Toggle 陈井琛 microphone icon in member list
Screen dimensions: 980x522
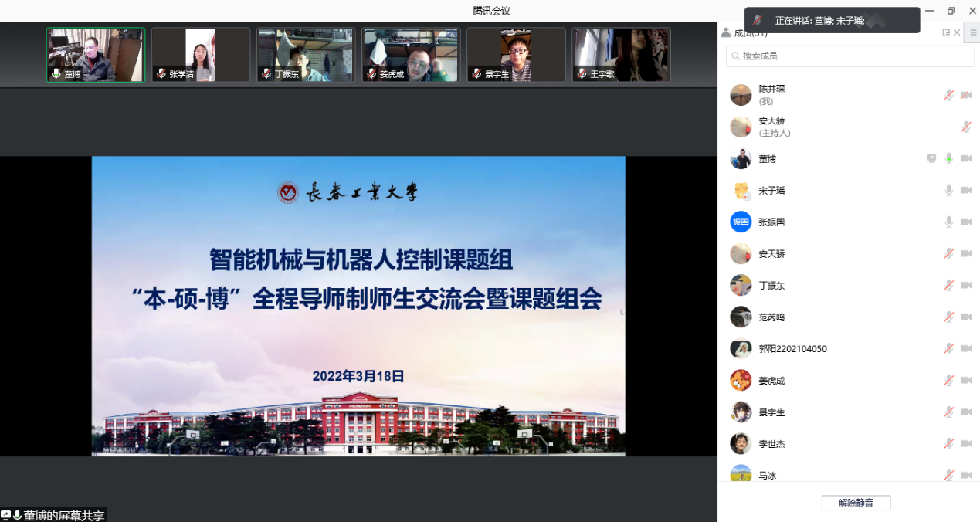coord(948,95)
